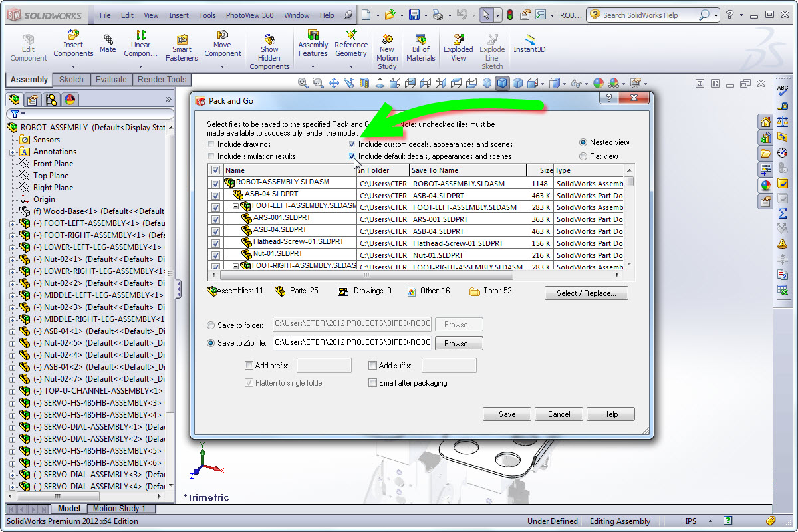Click the Help button in dialog
The image size is (798, 532).
pos(610,414)
